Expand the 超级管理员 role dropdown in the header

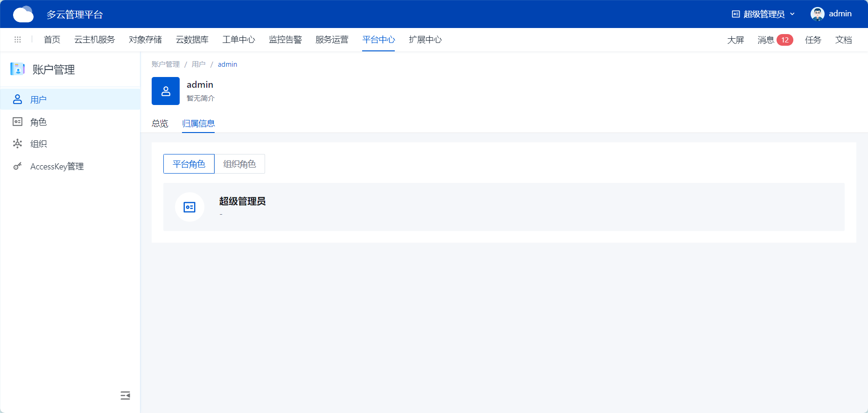point(763,14)
